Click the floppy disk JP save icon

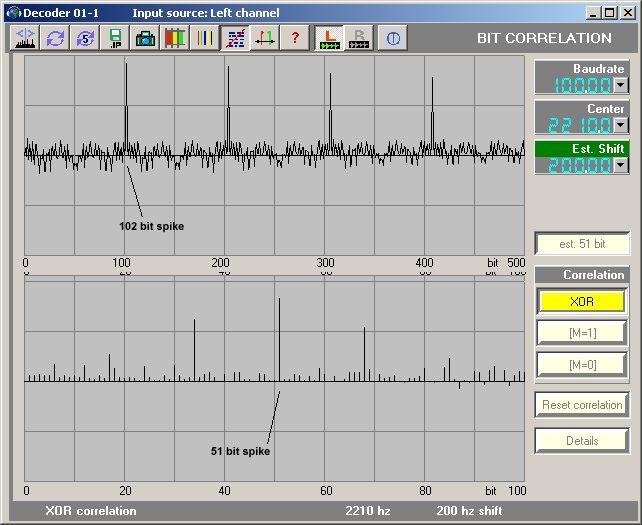[x=116, y=39]
